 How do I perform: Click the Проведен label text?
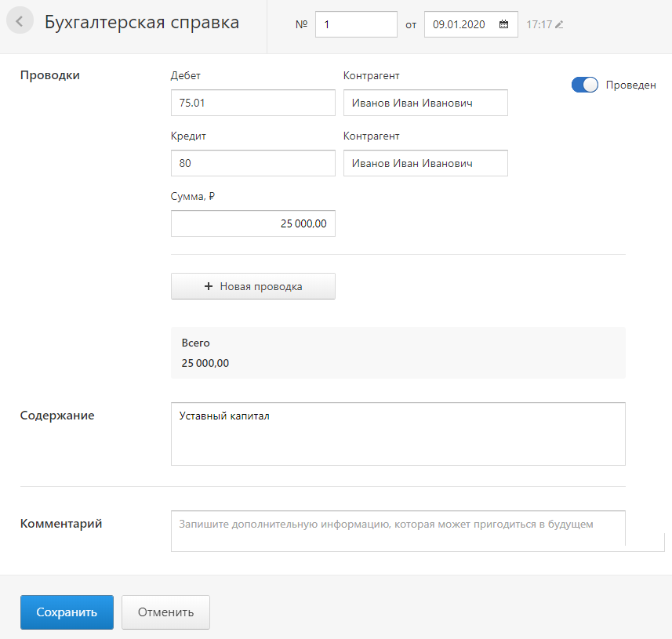coord(631,85)
